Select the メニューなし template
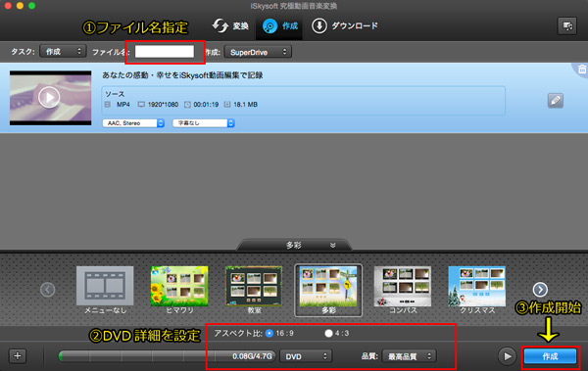The width and height of the screenshot is (588, 371). pyautogui.click(x=105, y=290)
